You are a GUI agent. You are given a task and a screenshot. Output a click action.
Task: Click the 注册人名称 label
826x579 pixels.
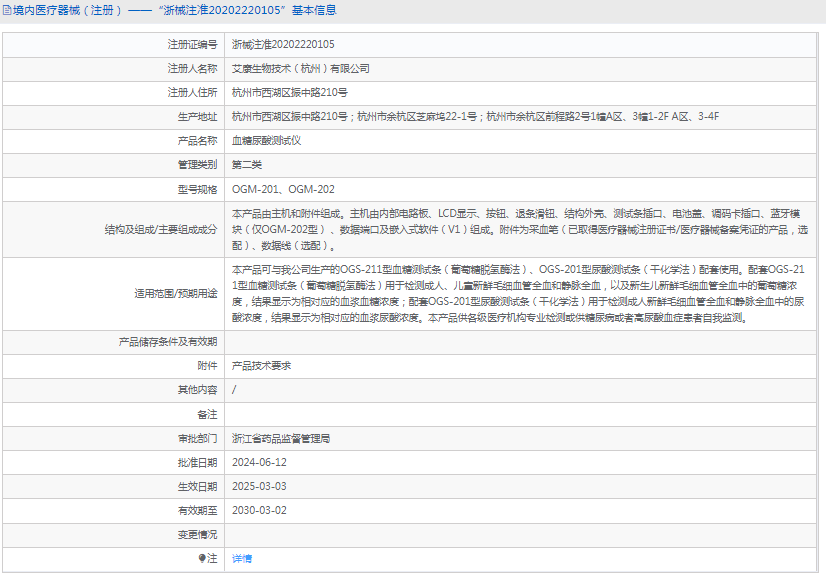coord(192,68)
